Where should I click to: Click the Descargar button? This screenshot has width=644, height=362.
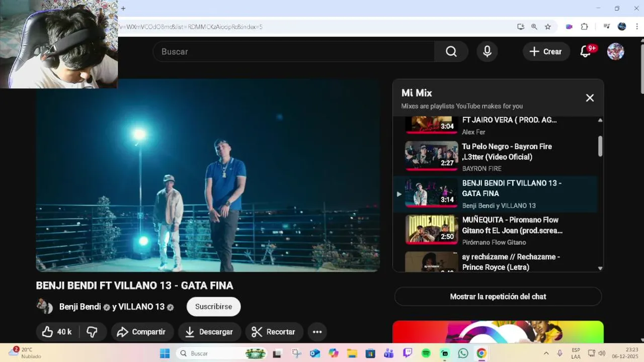[209, 332]
